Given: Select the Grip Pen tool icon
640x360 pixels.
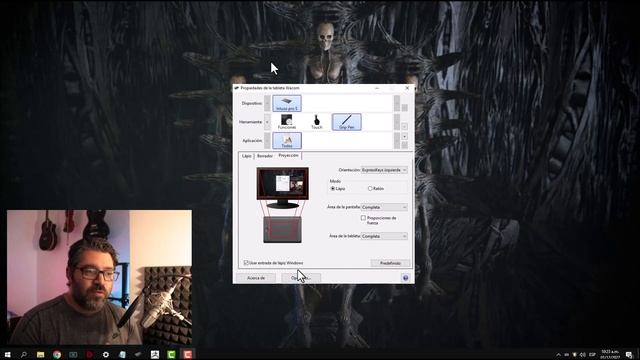Looking at the screenshot, I should tap(347, 122).
